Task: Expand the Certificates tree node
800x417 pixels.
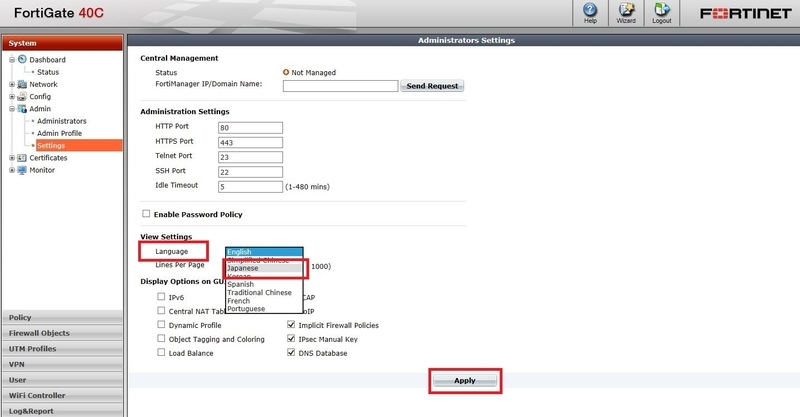Action: [12, 158]
